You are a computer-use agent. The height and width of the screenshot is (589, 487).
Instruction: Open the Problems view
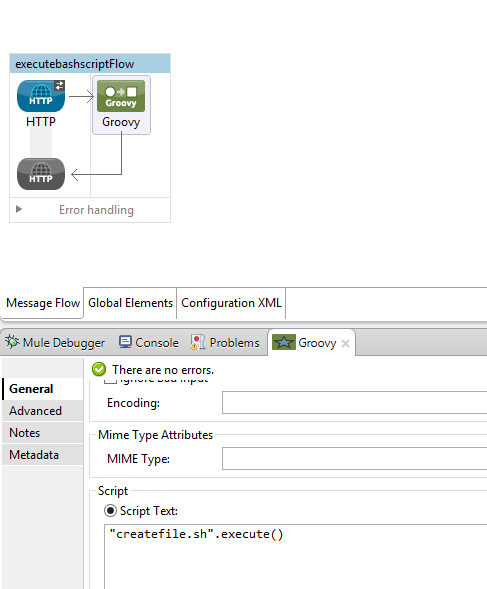pyautogui.click(x=225, y=343)
